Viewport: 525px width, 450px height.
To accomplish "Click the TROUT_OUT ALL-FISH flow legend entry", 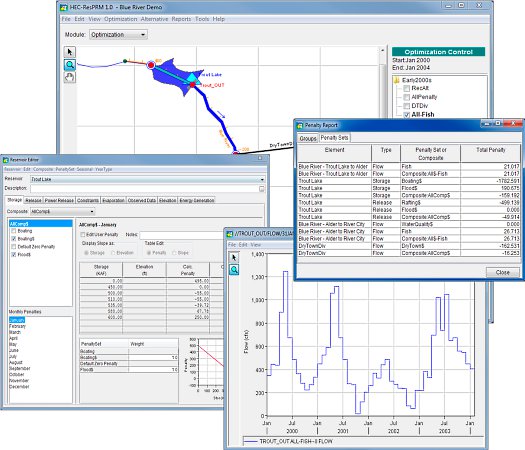I will tap(288, 441).
